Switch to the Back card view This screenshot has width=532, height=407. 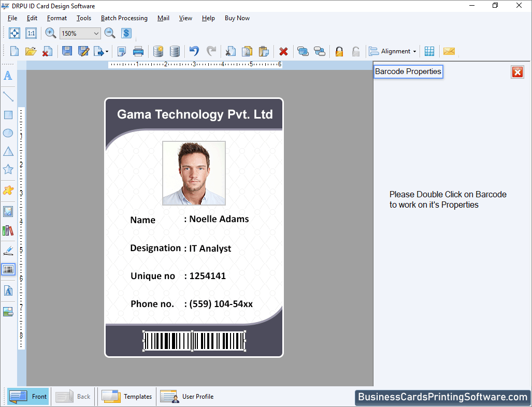coord(74,396)
